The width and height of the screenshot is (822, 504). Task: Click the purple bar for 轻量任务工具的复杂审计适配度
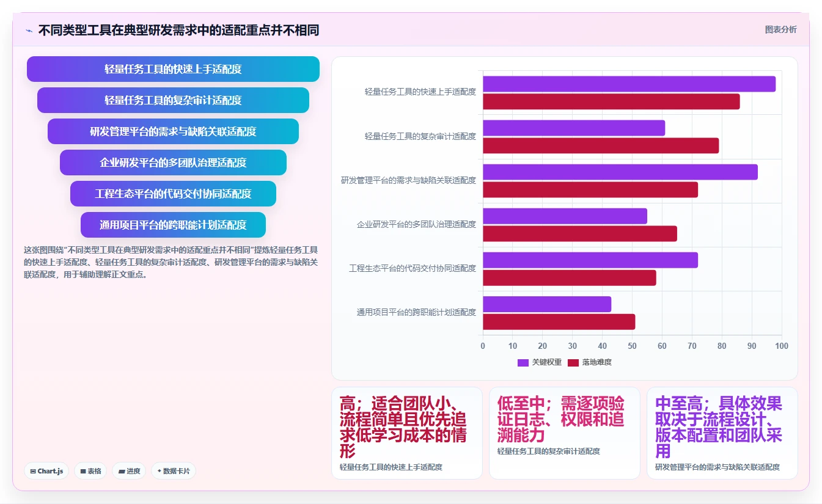(x=574, y=128)
